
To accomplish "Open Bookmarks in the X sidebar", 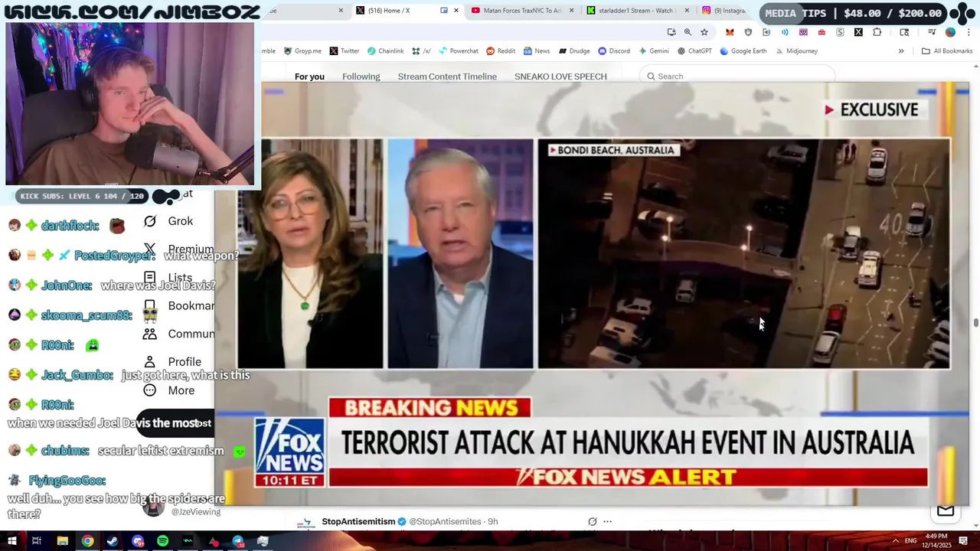I will 180,306.
